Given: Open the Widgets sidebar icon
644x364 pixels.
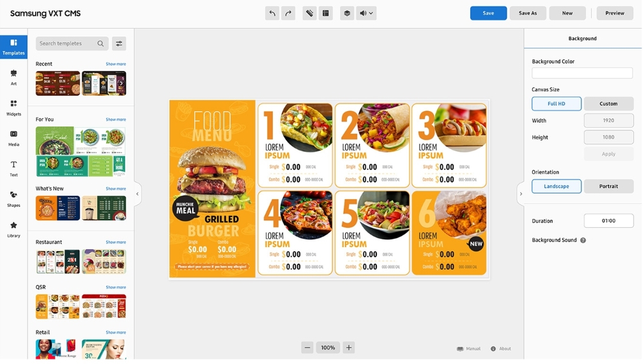Looking at the screenshot, I should point(13,107).
